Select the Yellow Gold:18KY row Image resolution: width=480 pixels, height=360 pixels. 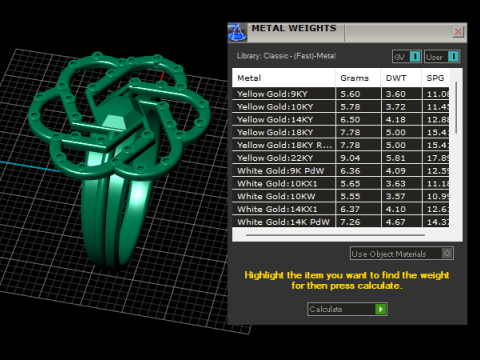(341, 132)
